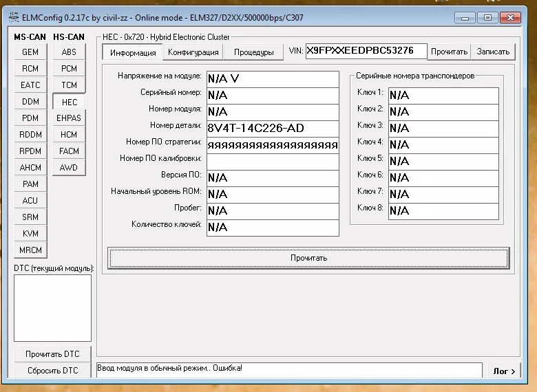Click the Номер детали 8V4T-14C226-AD field

click(273, 129)
